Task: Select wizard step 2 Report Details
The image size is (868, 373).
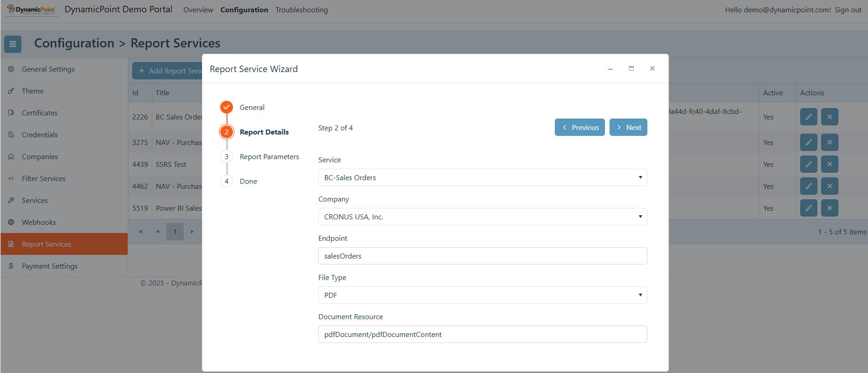Action: [x=254, y=132]
